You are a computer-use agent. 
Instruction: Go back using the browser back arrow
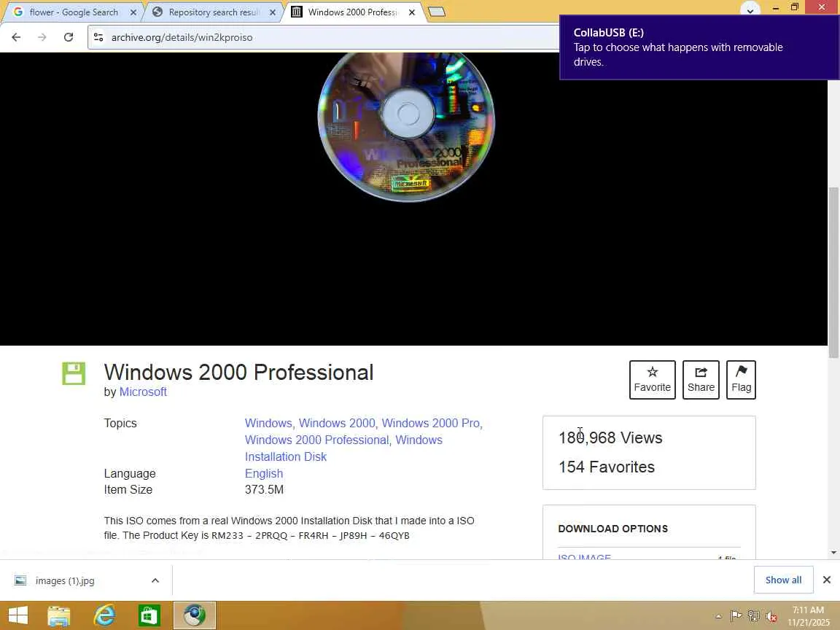coord(16,37)
